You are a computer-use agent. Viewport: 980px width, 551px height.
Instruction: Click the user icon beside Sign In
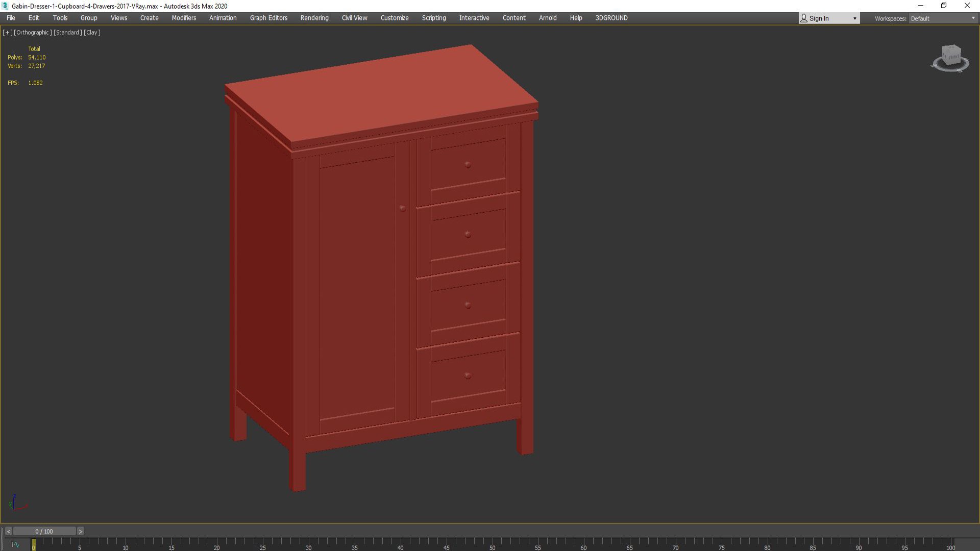(x=804, y=18)
